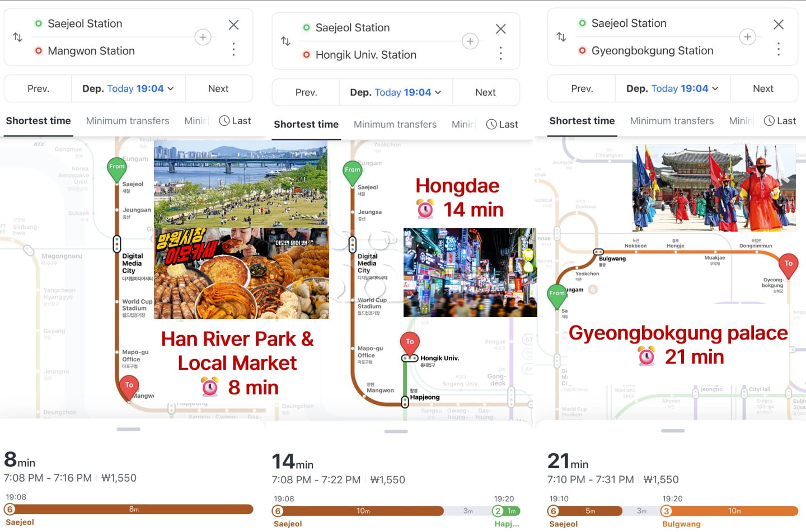The width and height of the screenshot is (806, 532).
Task: Show last train in Mangwon route panel
Action: tap(235, 121)
